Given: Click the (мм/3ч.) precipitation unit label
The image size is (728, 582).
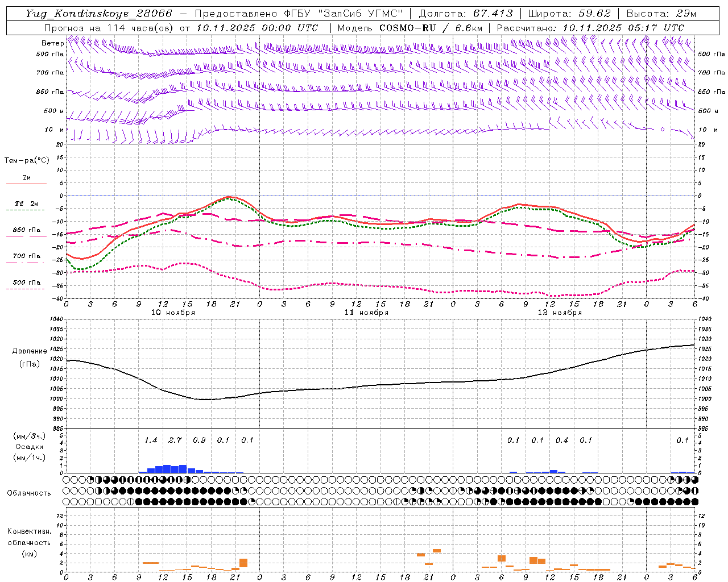Looking at the screenshot, I should click(30, 436).
